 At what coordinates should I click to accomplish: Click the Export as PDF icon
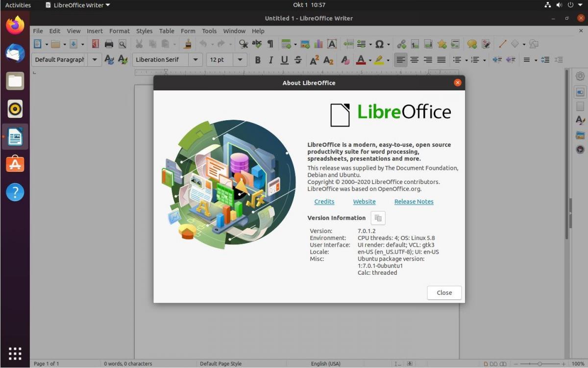tap(96, 44)
